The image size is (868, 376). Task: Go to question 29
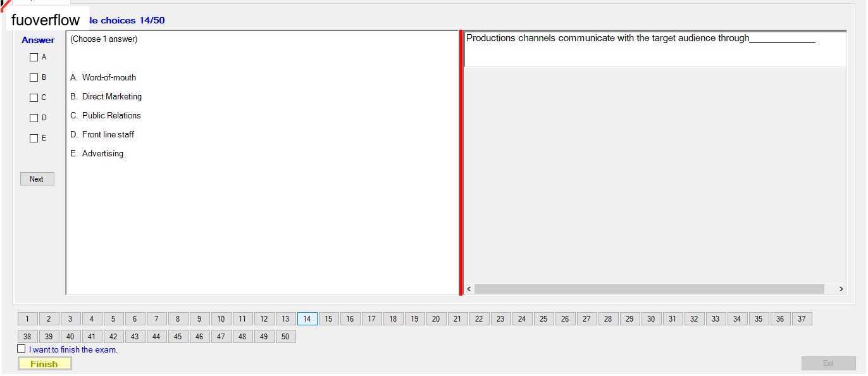tap(629, 319)
